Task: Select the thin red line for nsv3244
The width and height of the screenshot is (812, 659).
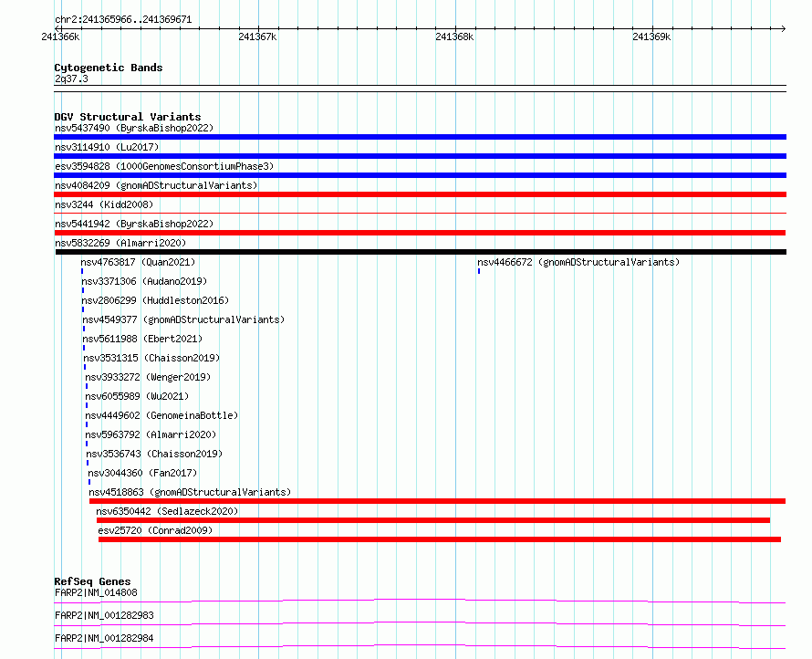Action: [420, 213]
